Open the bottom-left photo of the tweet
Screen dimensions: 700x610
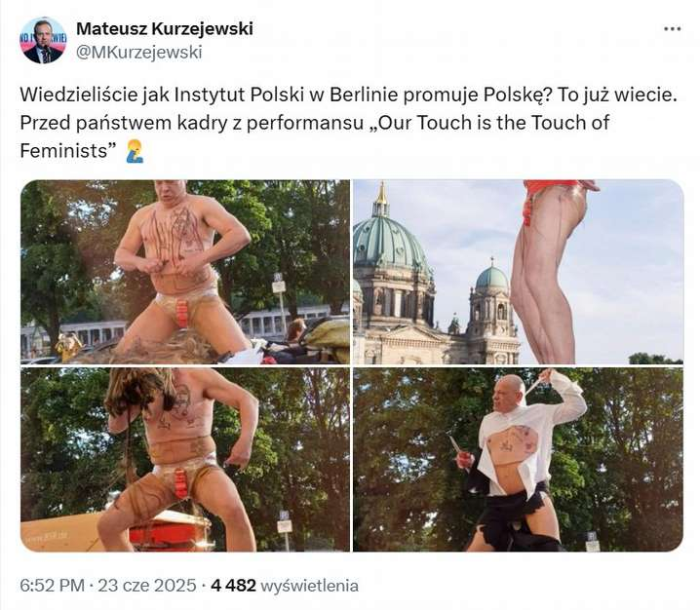[x=185, y=460]
